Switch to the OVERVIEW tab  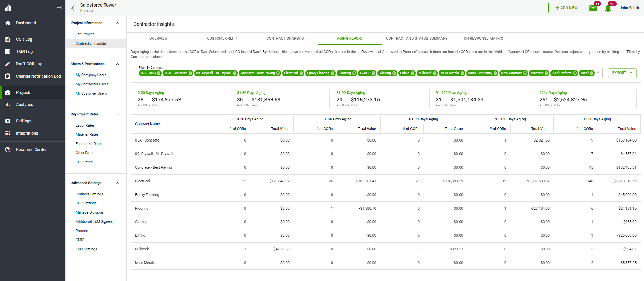pyautogui.click(x=159, y=39)
